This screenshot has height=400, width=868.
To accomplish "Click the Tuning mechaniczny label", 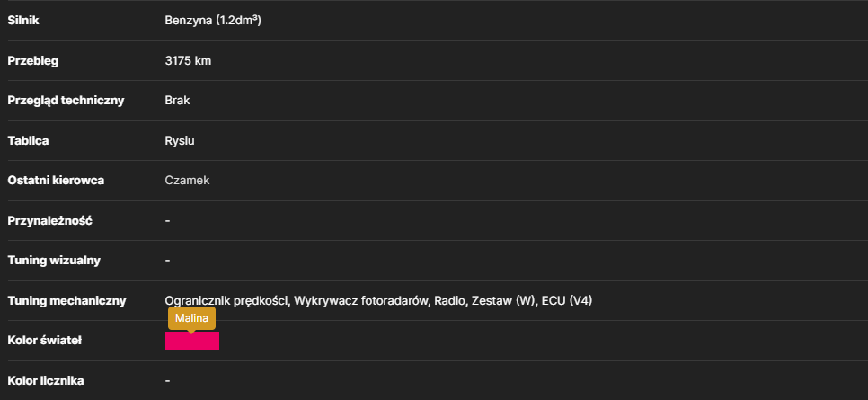I will (x=67, y=301).
